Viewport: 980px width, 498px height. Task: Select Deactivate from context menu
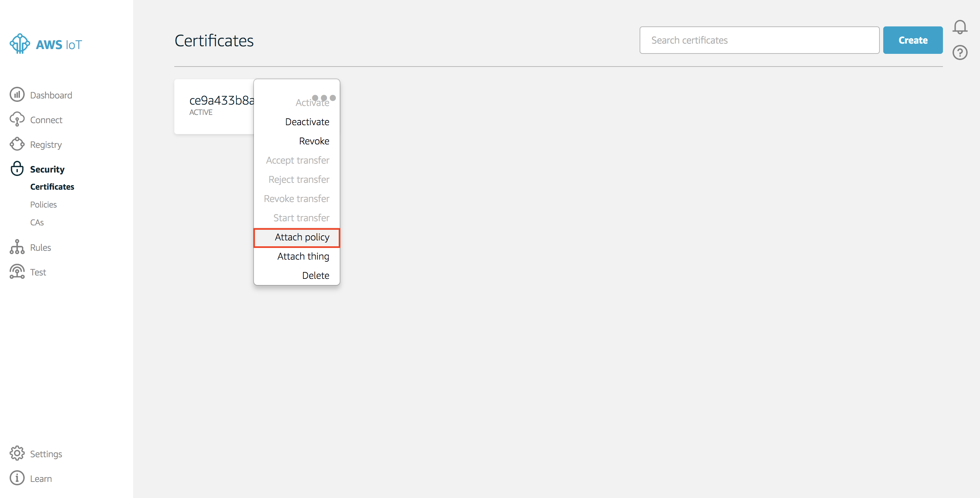click(308, 121)
